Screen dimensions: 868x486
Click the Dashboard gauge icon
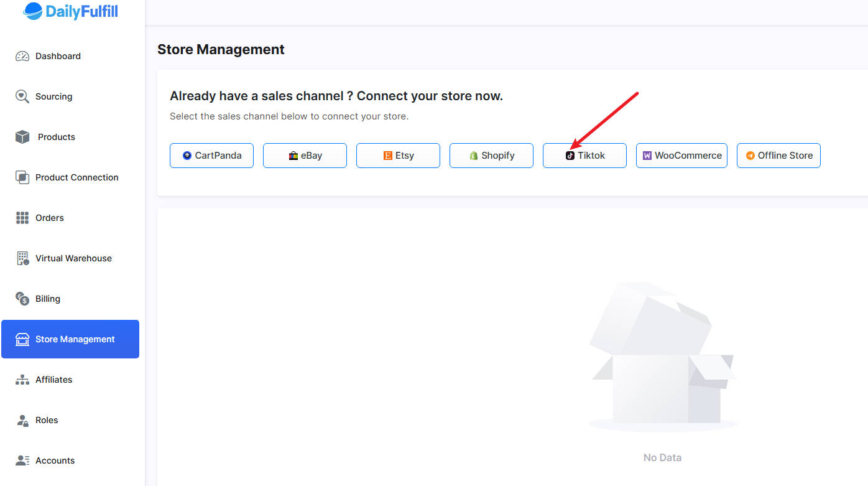[22, 56]
